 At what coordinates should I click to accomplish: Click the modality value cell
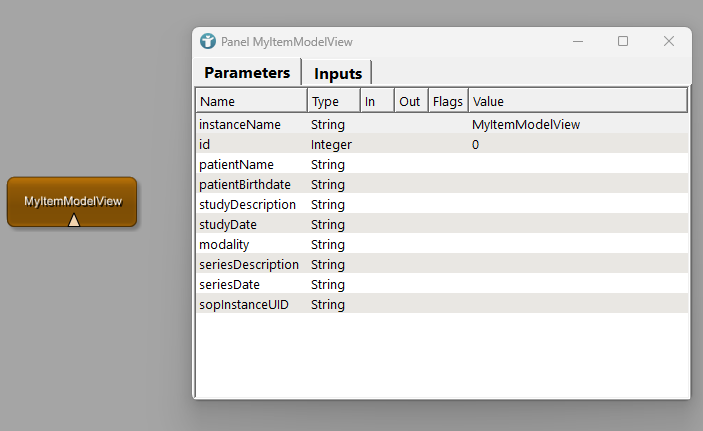click(x=577, y=244)
